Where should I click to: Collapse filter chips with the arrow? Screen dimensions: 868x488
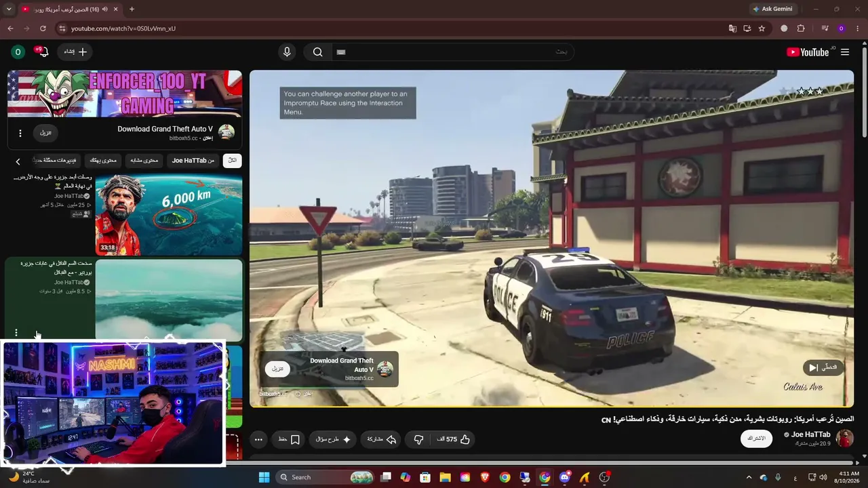(18, 161)
